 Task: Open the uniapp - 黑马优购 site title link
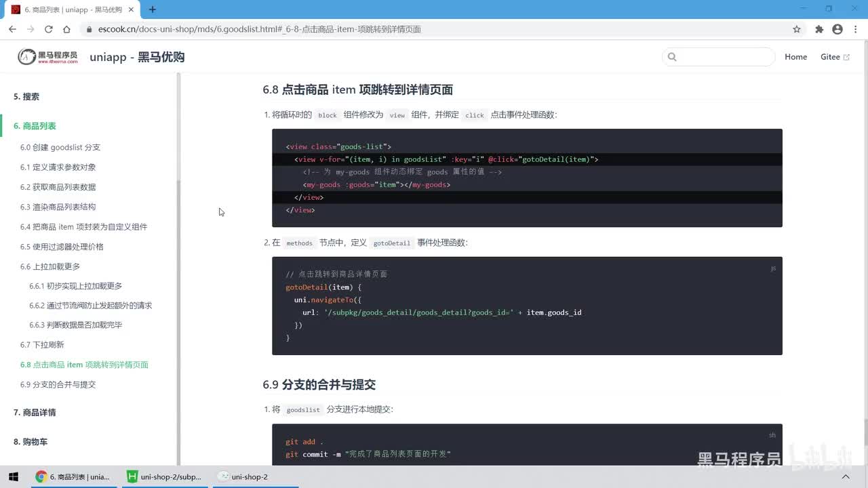137,57
